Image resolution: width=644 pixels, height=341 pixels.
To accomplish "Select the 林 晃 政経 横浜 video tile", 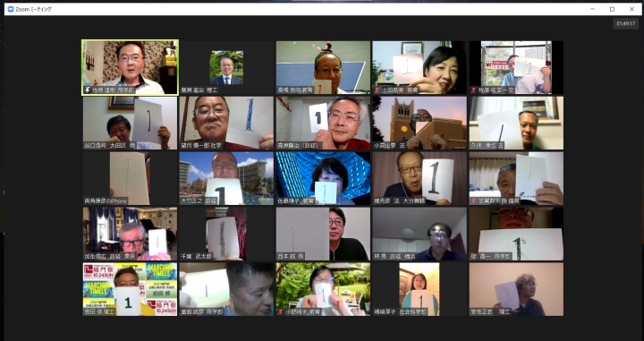I will (x=419, y=234).
